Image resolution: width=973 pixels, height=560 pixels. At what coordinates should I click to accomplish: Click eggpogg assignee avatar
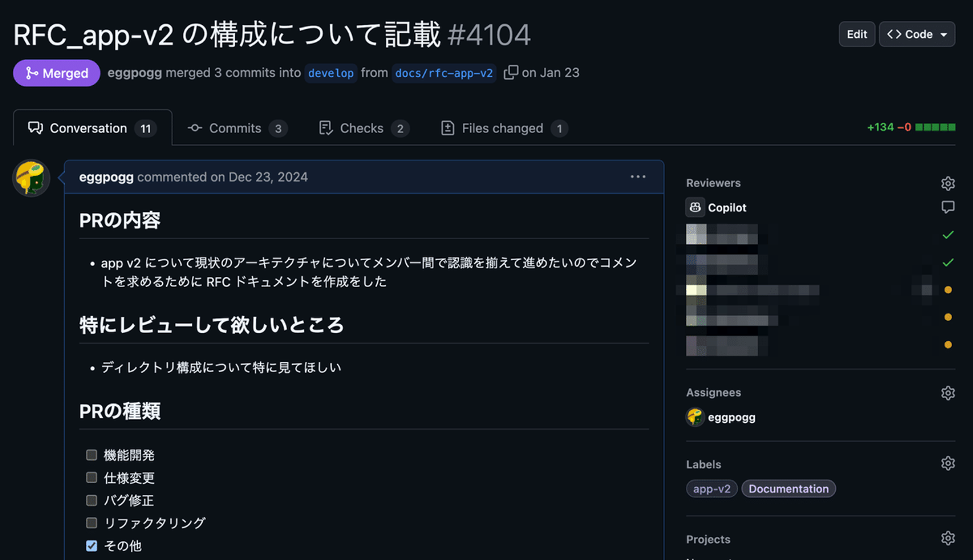(695, 417)
